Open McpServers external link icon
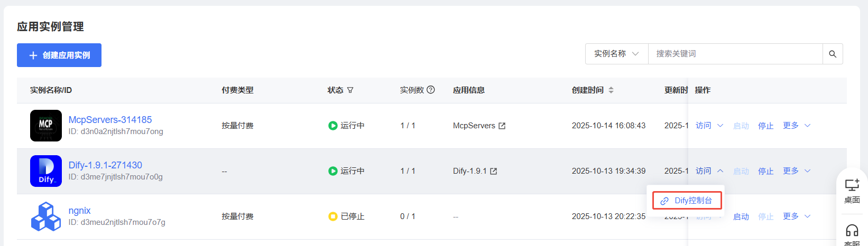 (502, 126)
